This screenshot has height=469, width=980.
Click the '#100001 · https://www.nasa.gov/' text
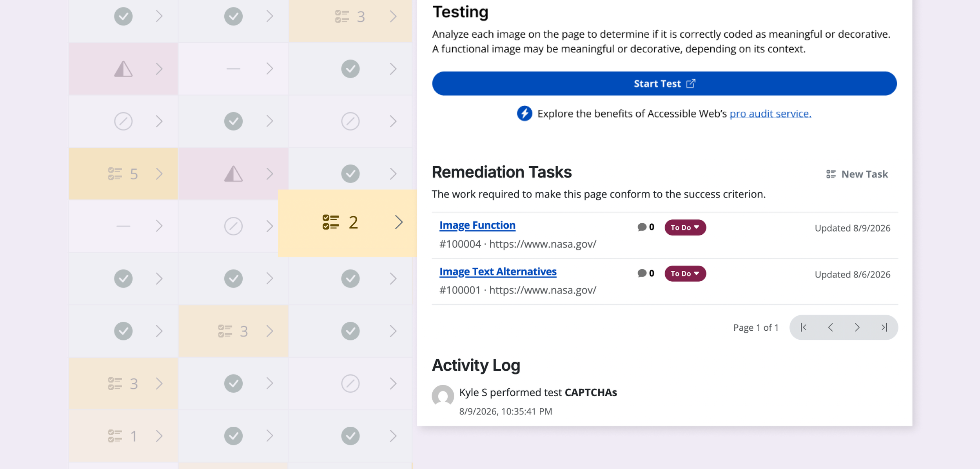pos(517,290)
